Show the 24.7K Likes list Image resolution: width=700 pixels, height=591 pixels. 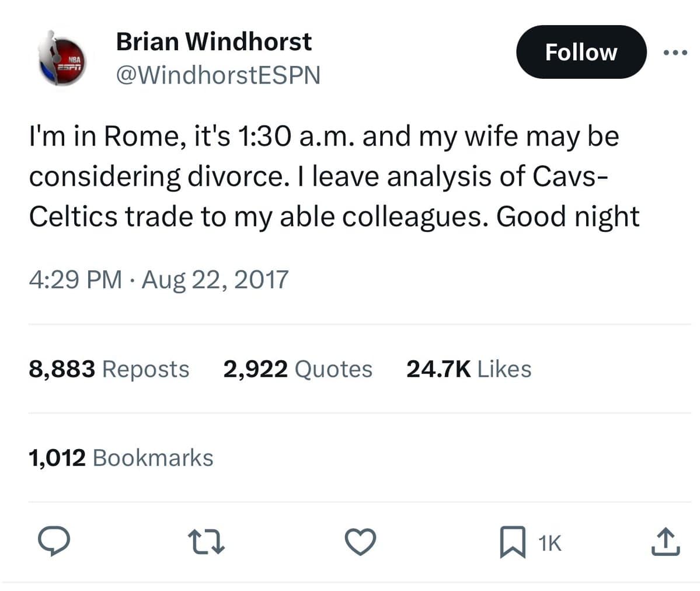pos(469,369)
